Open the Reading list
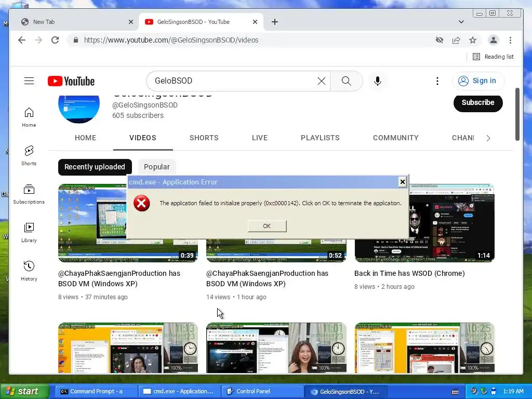This screenshot has height=399, width=532. click(x=494, y=57)
